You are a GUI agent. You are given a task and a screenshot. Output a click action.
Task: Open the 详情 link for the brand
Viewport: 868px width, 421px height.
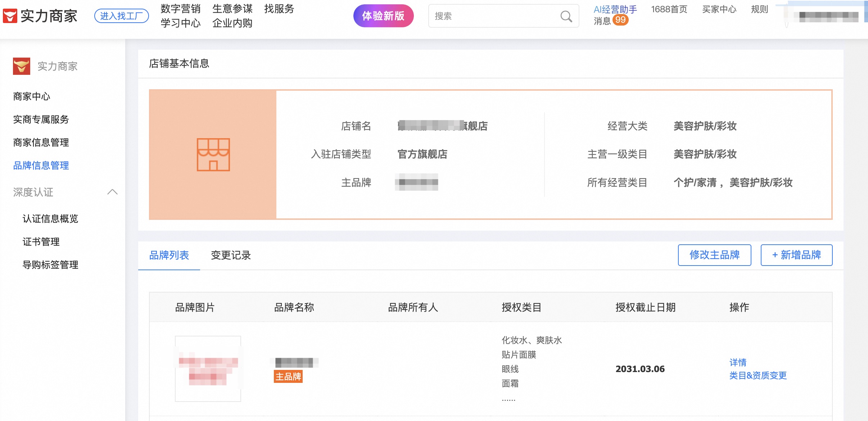coord(738,362)
